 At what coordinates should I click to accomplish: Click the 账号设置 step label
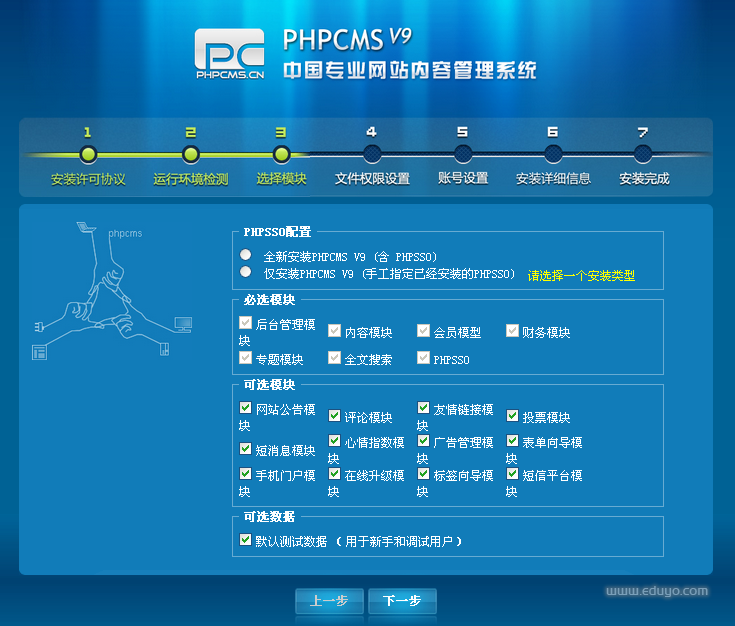click(463, 178)
